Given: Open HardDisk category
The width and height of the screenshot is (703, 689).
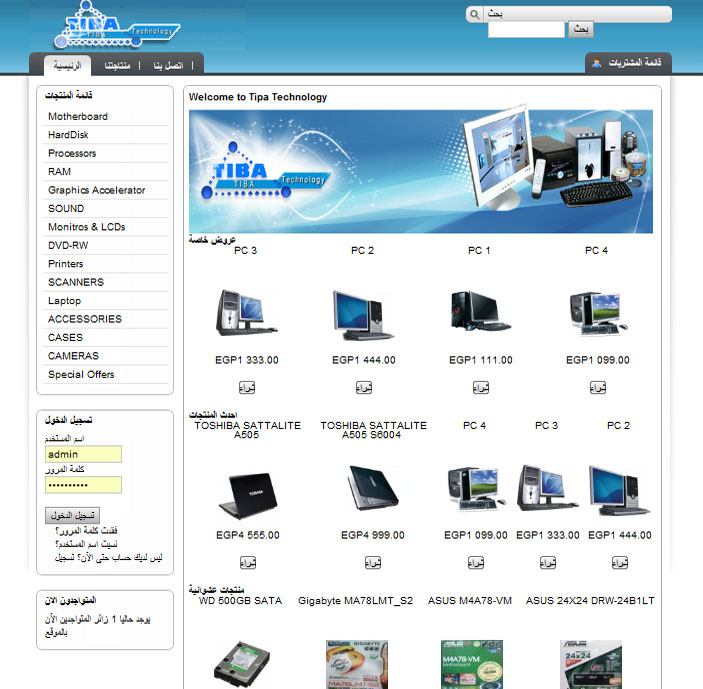Looking at the screenshot, I should [68, 135].
